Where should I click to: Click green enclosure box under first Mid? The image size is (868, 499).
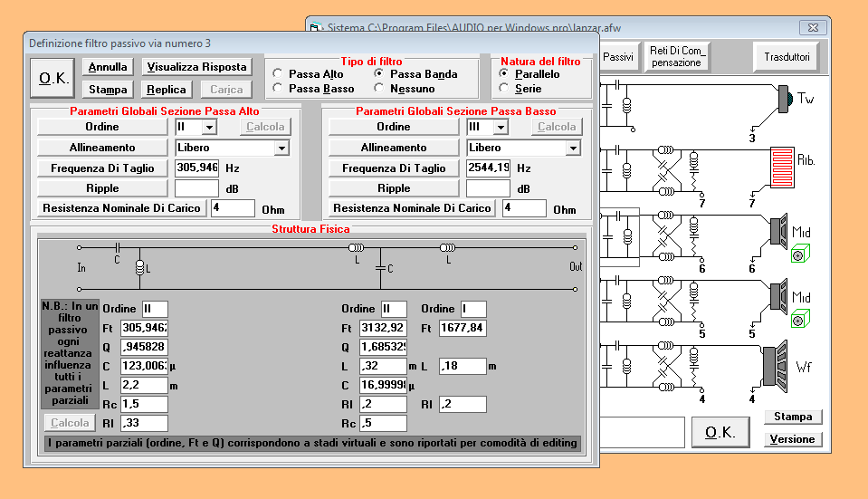point(800,254)
